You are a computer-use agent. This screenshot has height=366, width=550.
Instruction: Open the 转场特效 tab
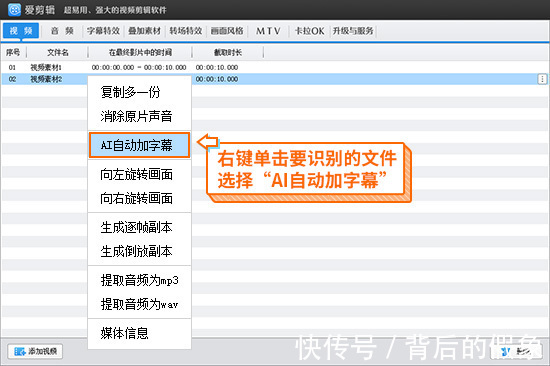click(186, 31)
